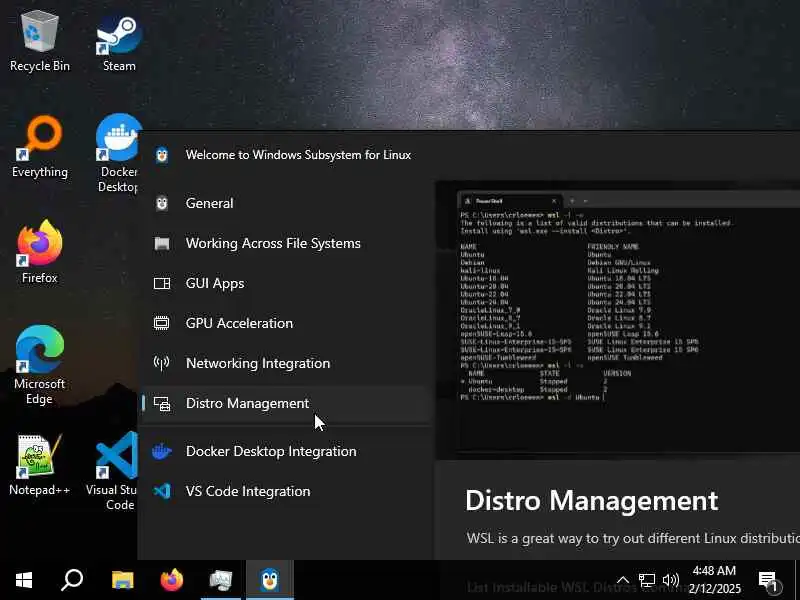Open the notification center
The image size is (800, 600).
pyautogui.click(x=768, y=581)
